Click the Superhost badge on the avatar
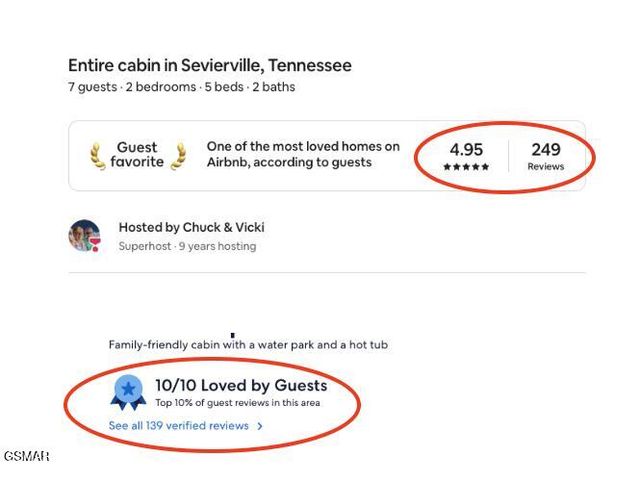The height and width of the screenshot is (477, 640). [95, 246]
